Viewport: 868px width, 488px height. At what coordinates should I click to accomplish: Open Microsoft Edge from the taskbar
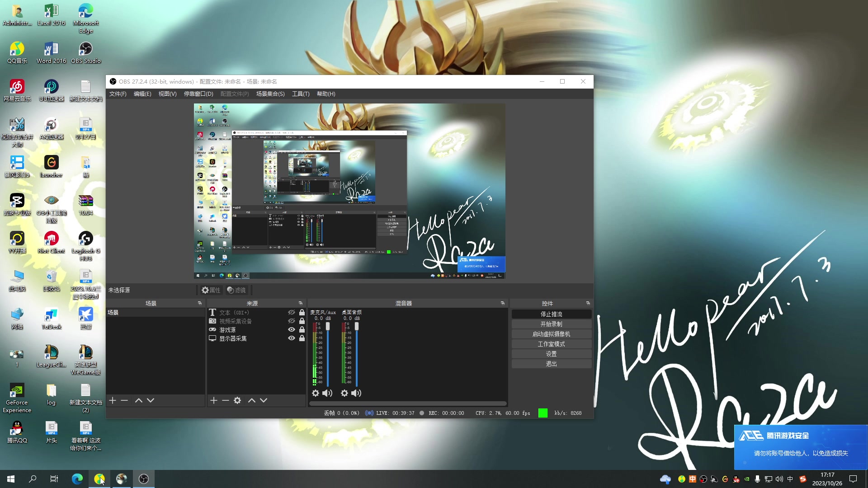point(77,479)
